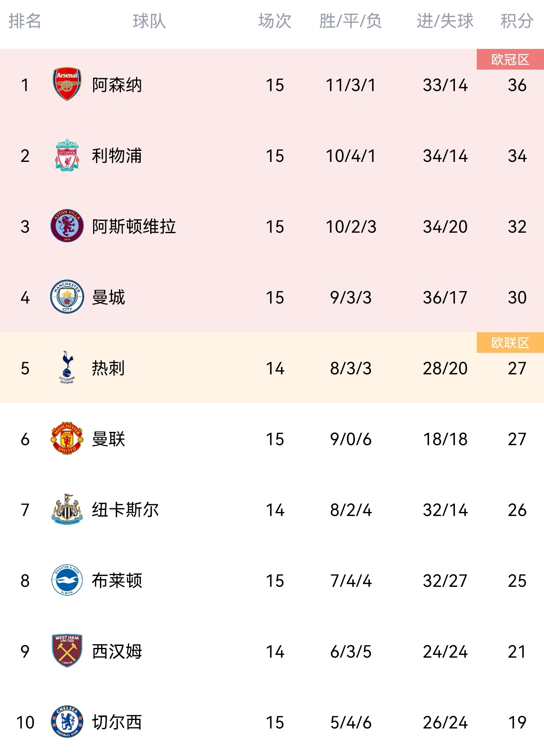Tap the Liverpool club badge
Viewport: 544px width, 756px height.
click(67, 155)
